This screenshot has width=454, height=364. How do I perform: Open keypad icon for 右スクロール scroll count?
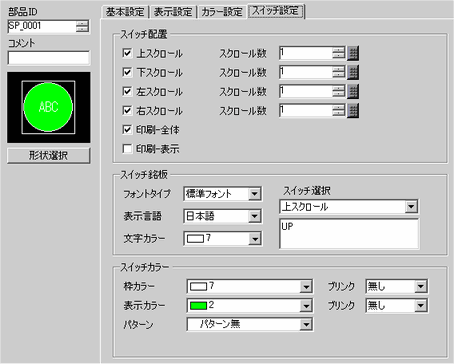click(353, 110)
